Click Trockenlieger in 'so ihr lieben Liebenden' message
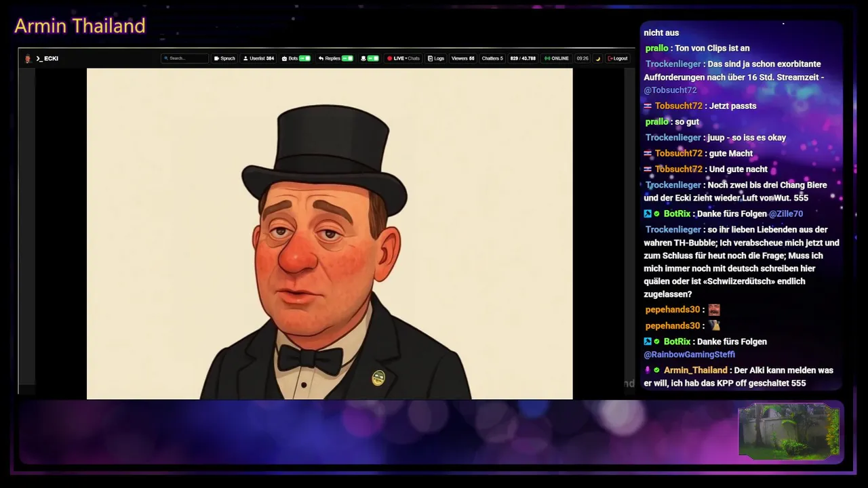This screenshot has height=488, width=868. coord(673,230)
